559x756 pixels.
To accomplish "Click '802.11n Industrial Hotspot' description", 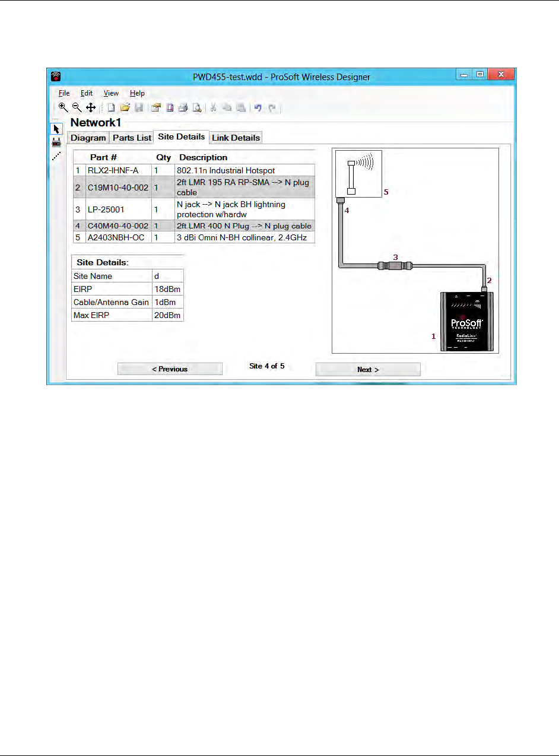I will (244, 170).
